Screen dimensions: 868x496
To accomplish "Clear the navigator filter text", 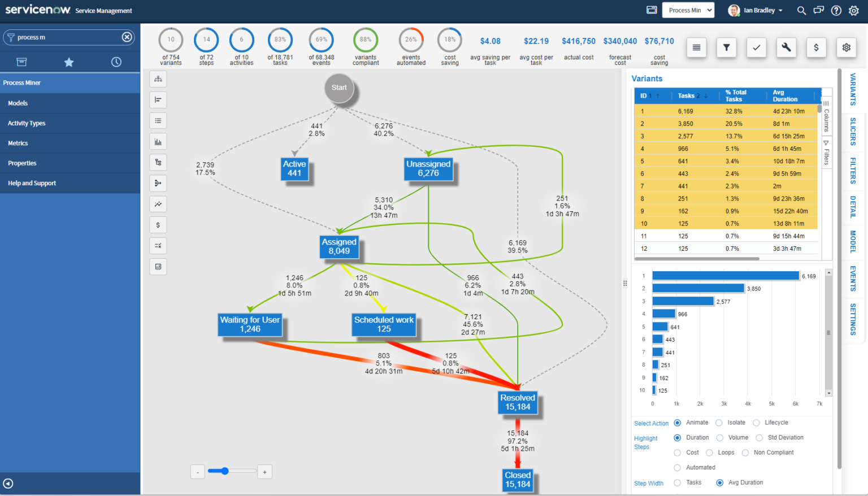I will (x=127, y=37).
